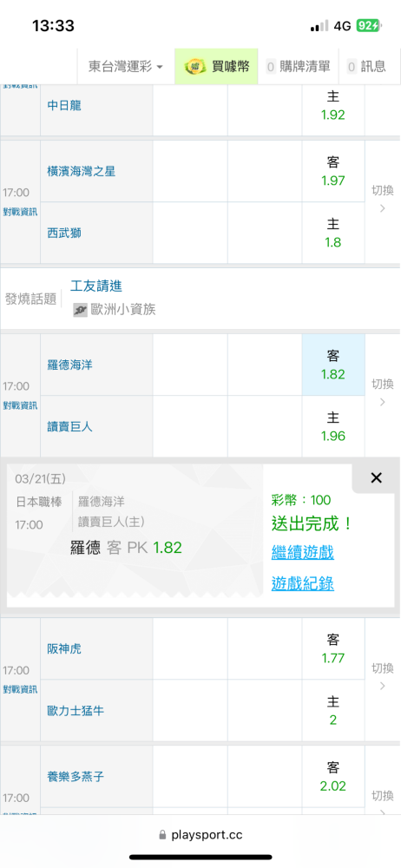Open the 購牌清單 tab
The width and height of the screenshot is (401, 868).
(x=299, y=67)
